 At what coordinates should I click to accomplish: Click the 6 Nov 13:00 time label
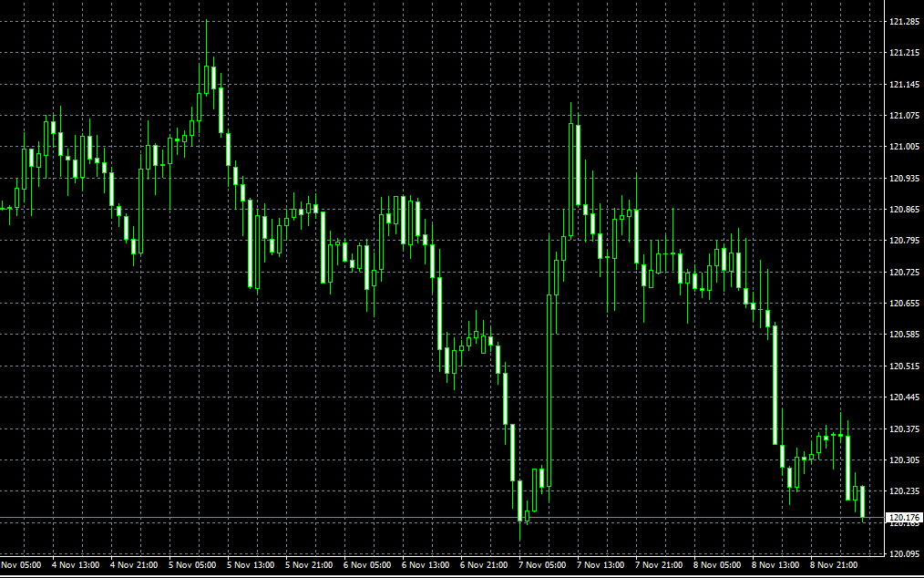pos(426,565)
